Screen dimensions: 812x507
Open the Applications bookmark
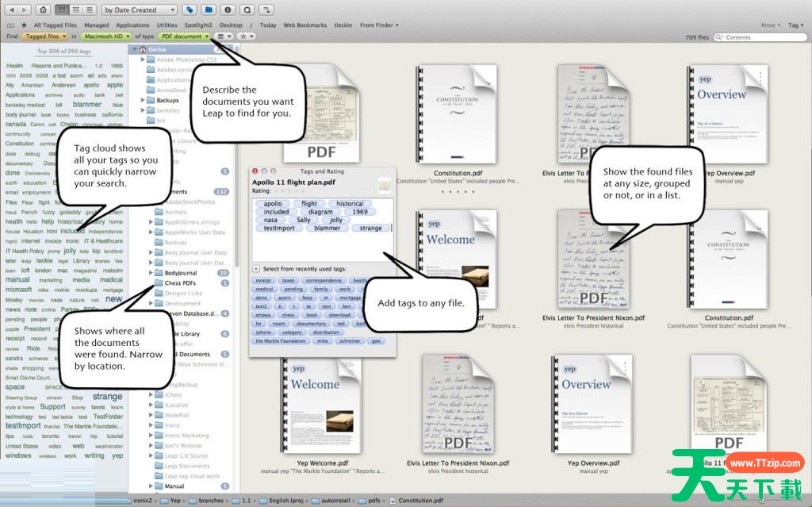pyautogui.click(x=132, y=25)
